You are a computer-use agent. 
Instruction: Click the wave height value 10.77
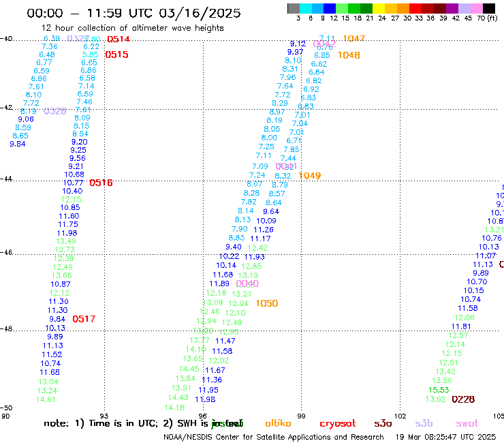(x=74, y=183)
